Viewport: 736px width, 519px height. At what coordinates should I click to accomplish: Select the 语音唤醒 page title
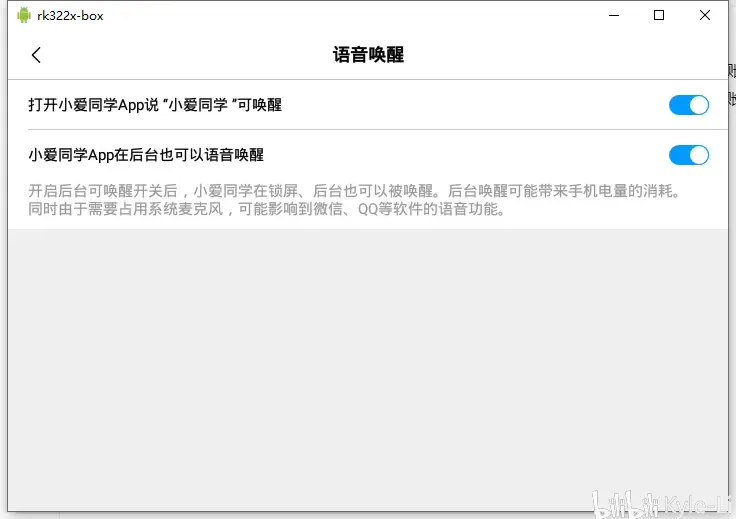click(368, 55)
